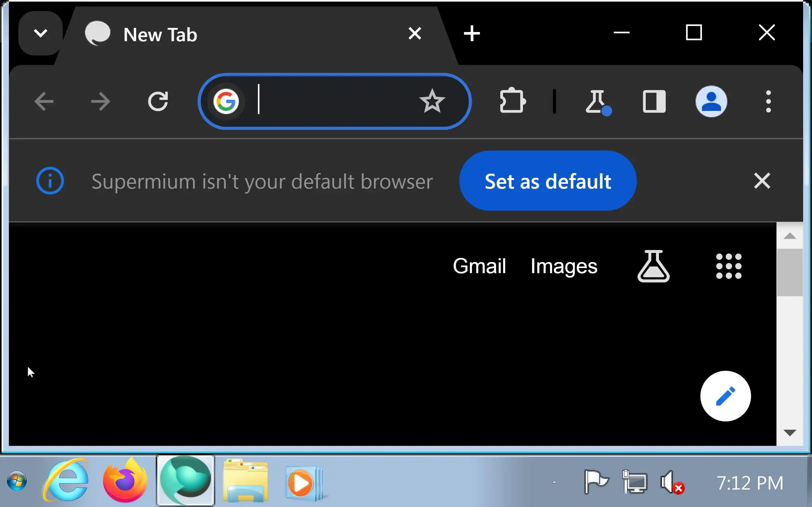Open the Images link
Viewport: 812px width, 507px height.
point(564,266)
